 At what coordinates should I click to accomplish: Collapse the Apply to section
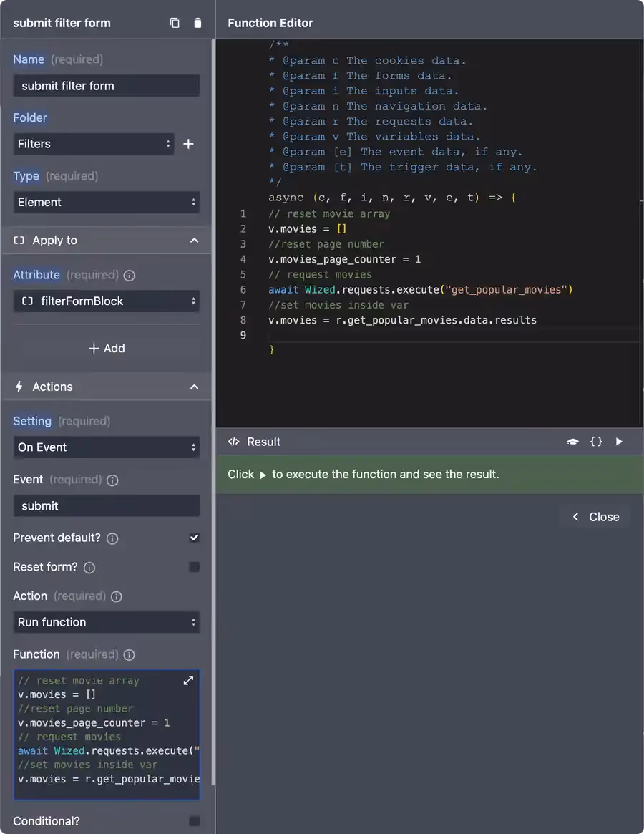[x=194, y=241]
